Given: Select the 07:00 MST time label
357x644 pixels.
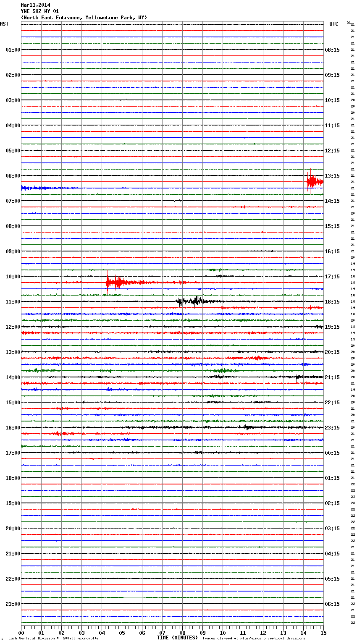Looking at the screenshot, I should pos(13,201).
